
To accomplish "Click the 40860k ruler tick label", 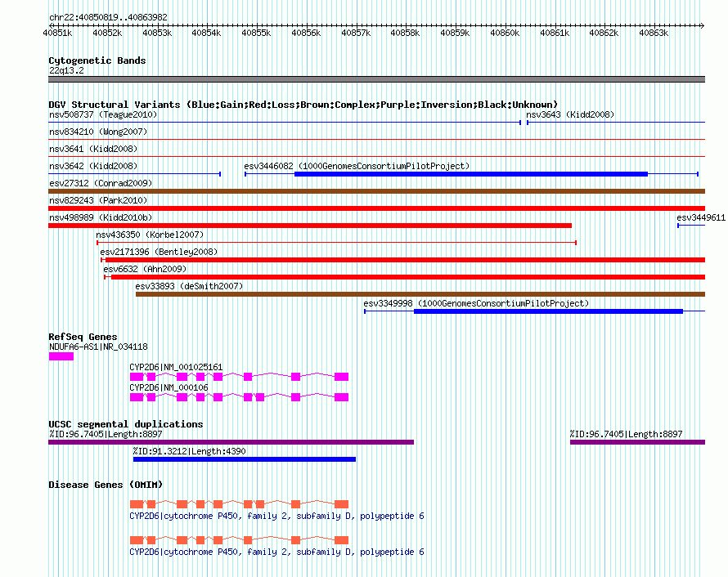I will [x=505, y=33].
